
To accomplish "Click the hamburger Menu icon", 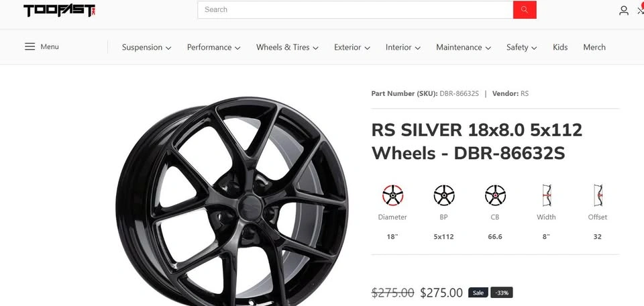I will point(30,46).
